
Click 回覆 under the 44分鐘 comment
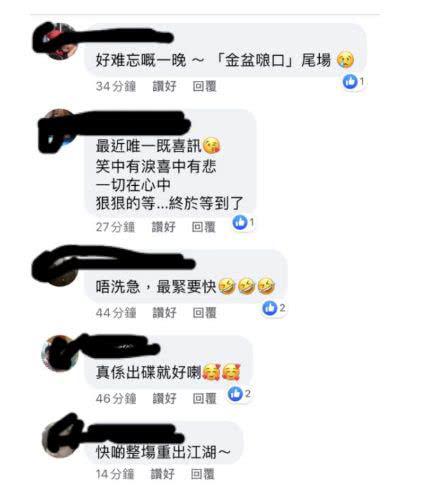[205, 313]
